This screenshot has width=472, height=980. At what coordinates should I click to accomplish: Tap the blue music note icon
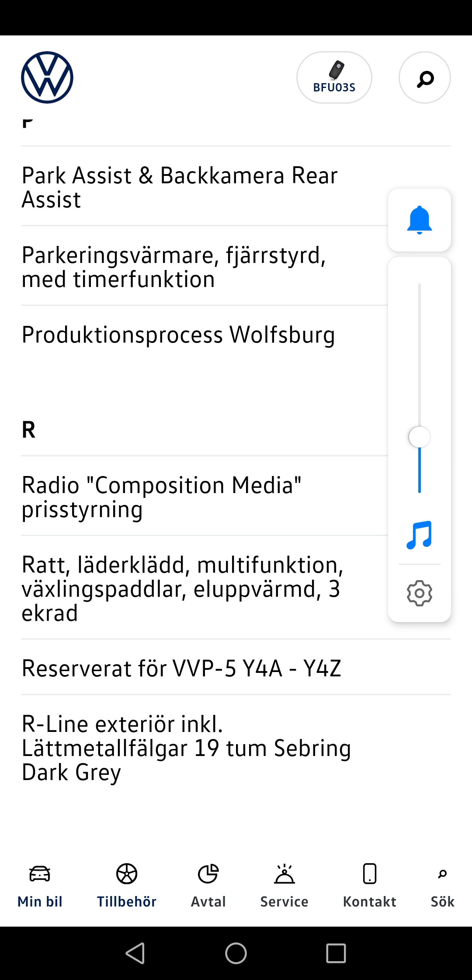419,535
